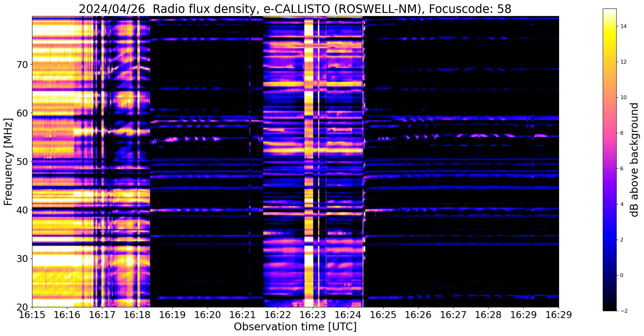Click the 16:22 time tick label
Screen dimensions: 644x336
(278, 315)
